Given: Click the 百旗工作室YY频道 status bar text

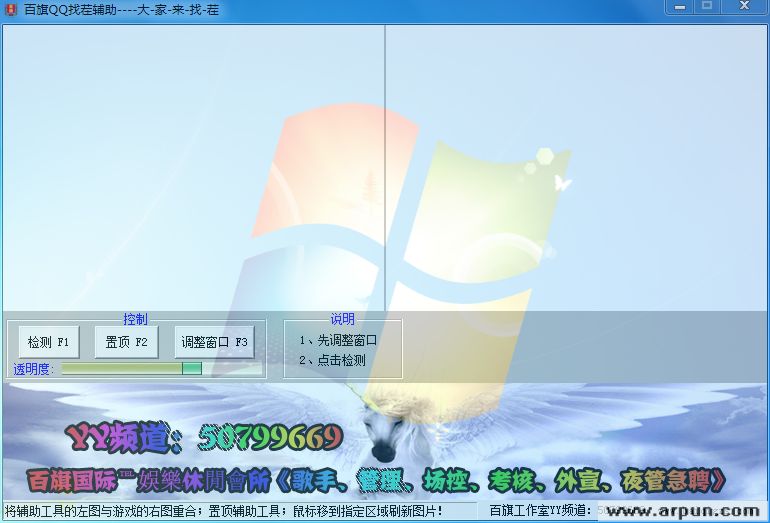Looking at the screenshot, I should 540,511.
